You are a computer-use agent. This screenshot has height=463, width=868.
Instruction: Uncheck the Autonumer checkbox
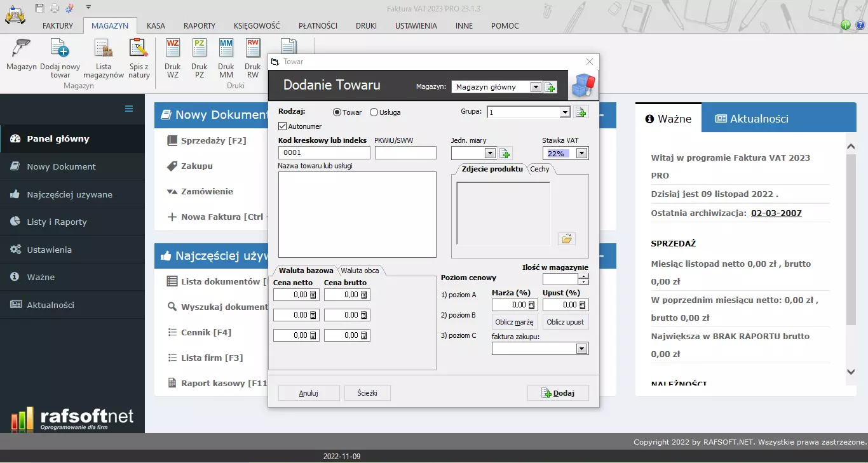283,126
